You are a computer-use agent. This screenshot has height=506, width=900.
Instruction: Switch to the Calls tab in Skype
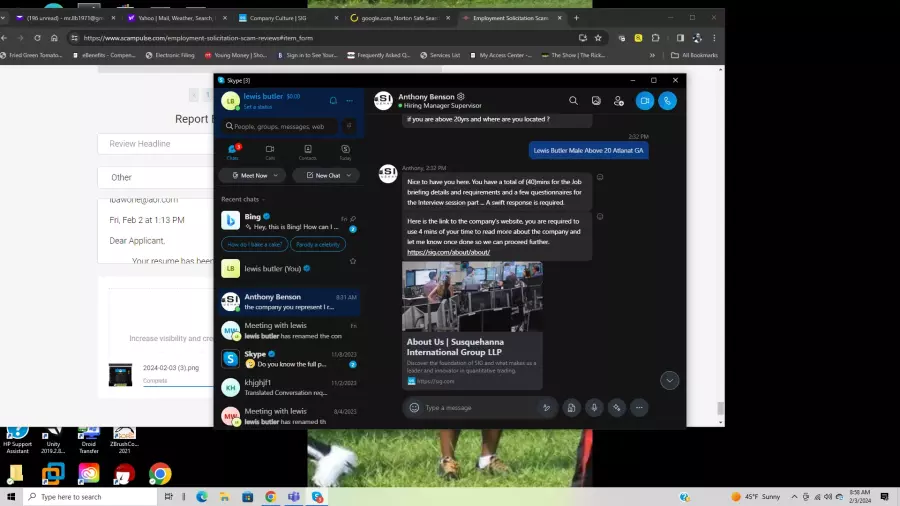click(x=270, y=152)
